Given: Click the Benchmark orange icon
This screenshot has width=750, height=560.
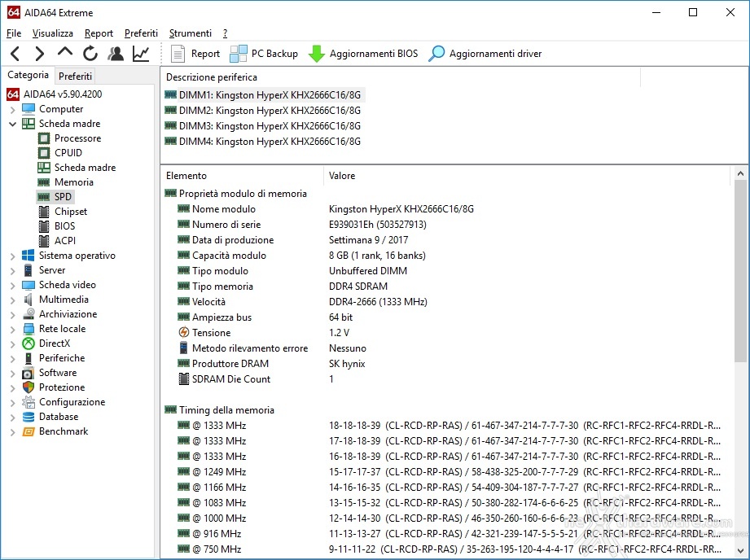Looking at the screenshot, I should pyautogui.click(x=29, y=431).
